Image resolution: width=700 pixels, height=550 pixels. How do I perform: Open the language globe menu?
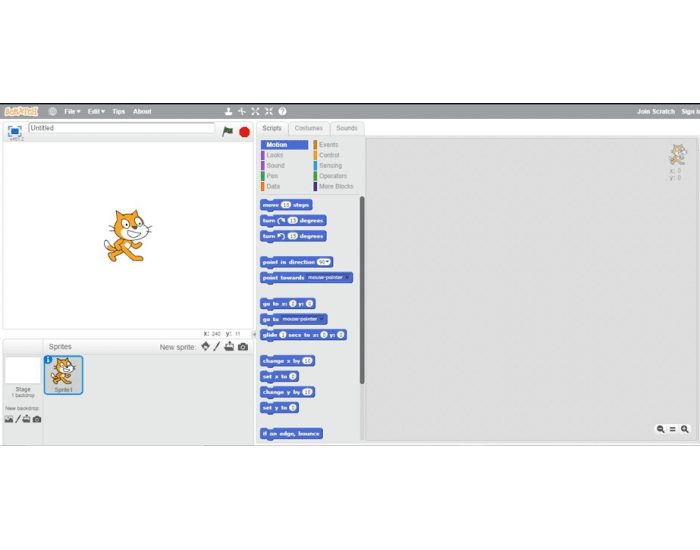52,111
